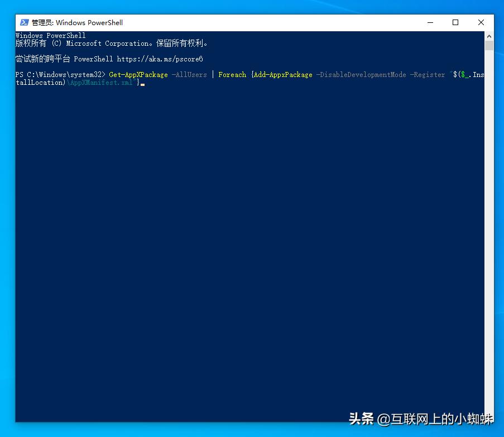The height and width of the screenshot is (437, 504).
Task: Maximize the PowerShell window
Action: [455, 22]
